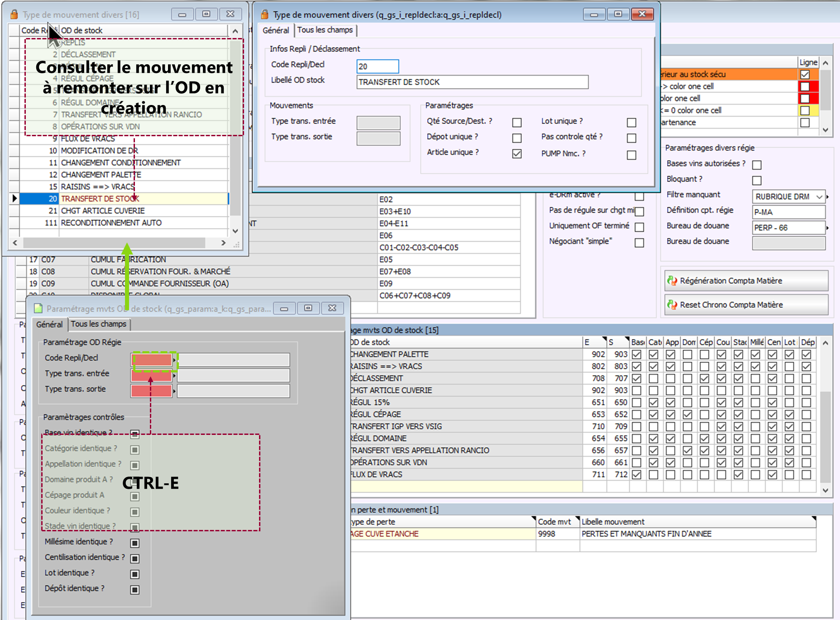Uncheck the Article unique ? checkbox

(x=517, y=154)
